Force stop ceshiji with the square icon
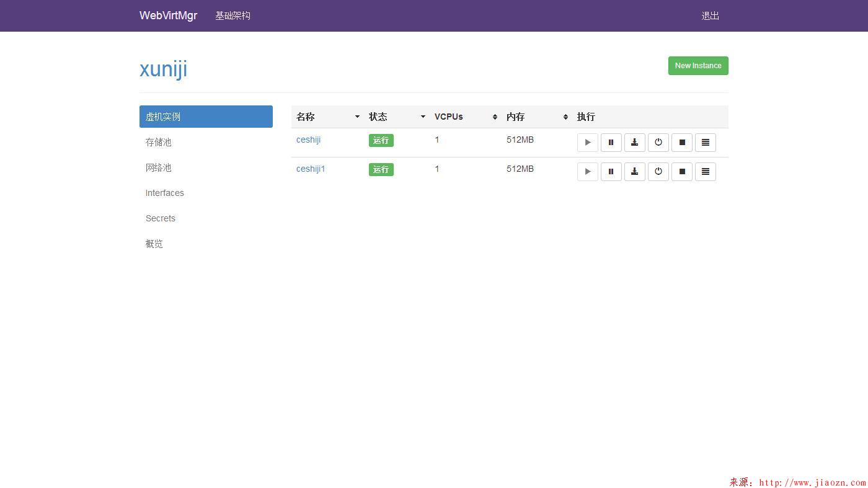Viewport: 868px width, 488px height. point(681,143)
